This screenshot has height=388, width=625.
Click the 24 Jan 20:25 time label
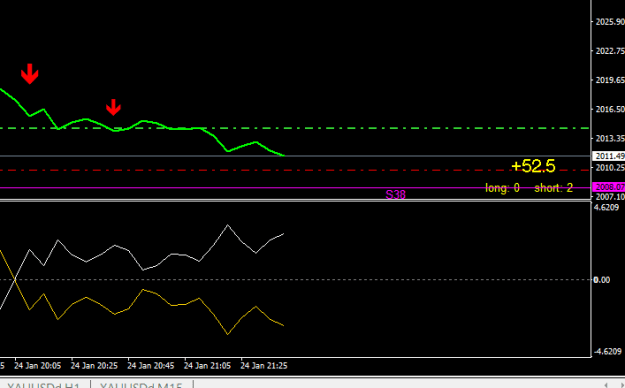coord(94,366)
